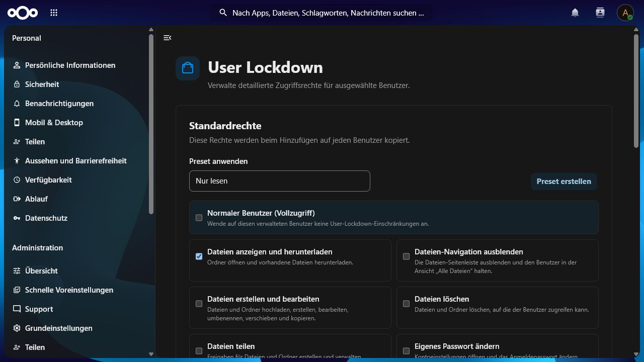Enable the Dateien teilen checkbox
The image size is (644, 362).
coord(199,351)
